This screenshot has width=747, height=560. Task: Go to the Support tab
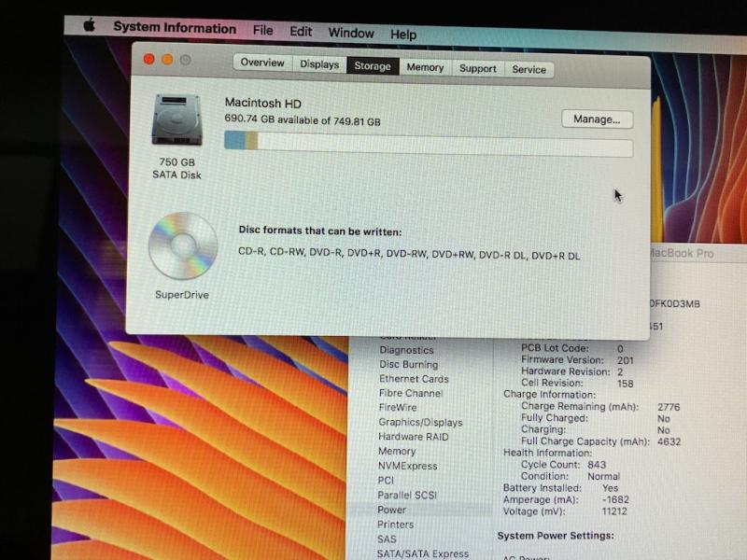477,68
